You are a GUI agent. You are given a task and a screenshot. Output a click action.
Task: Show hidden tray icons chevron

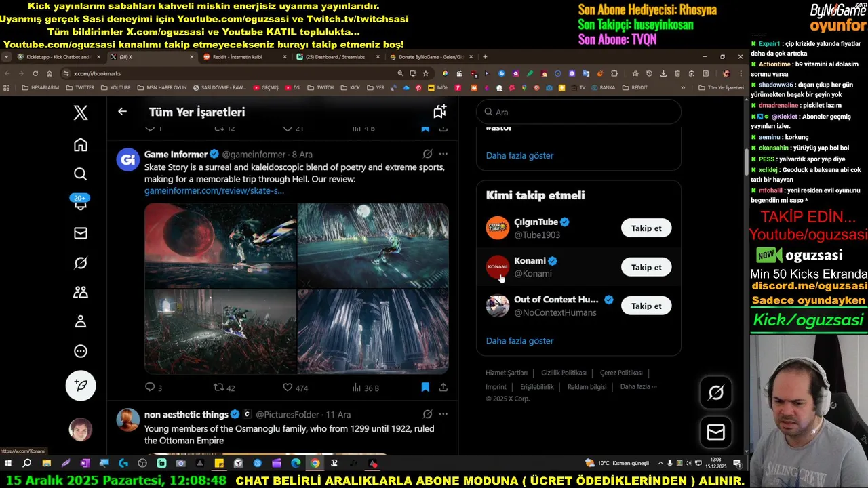(x=660, y=464)
